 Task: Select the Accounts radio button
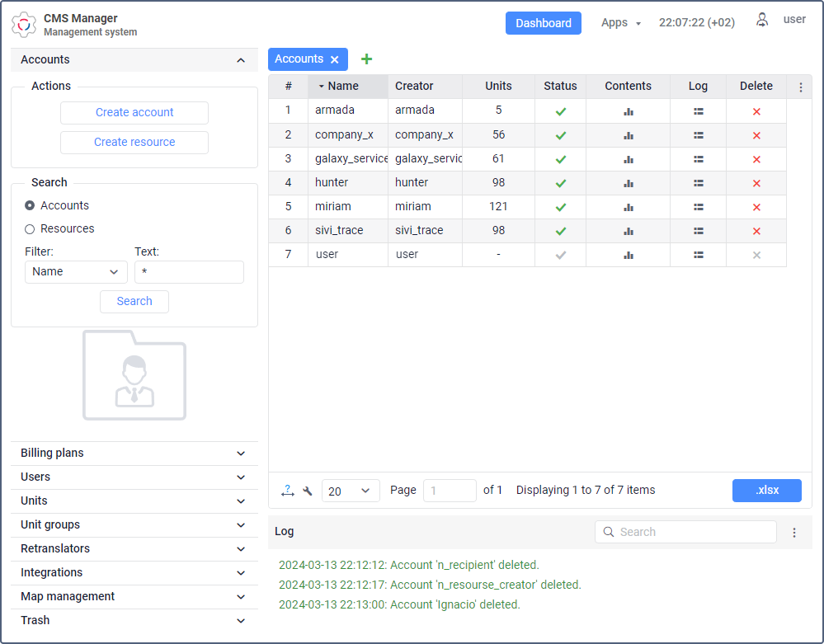click(30, 205)
